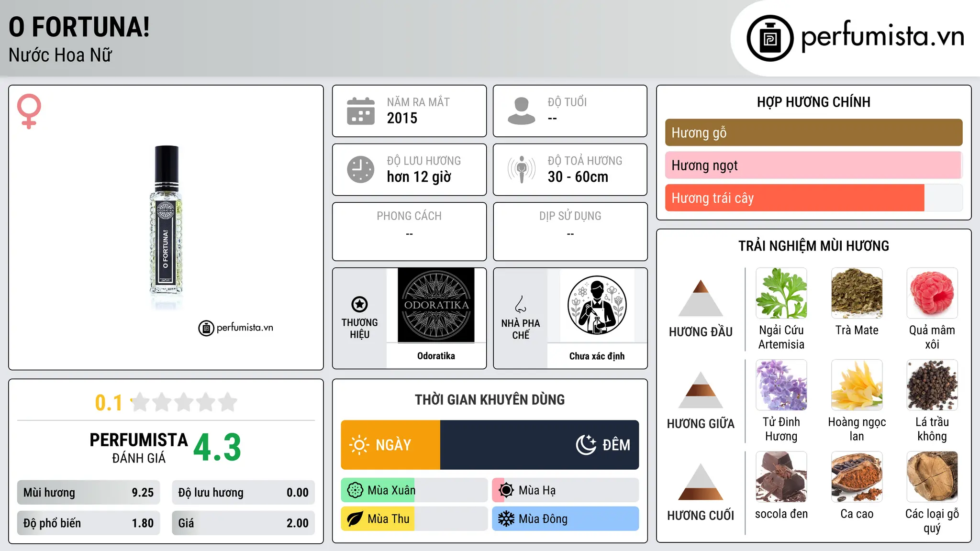The height and width of the screenshot is (551, 980).
Task: Open the Odoratika brand logo image
Action: [x=436, y=305]
